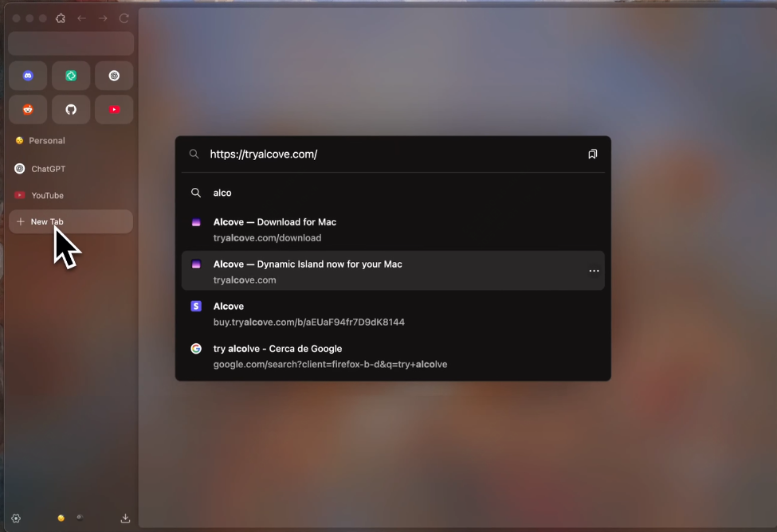Open the ChatGPT pinned essential tile
Screen dimensions: 777x532
114,76
